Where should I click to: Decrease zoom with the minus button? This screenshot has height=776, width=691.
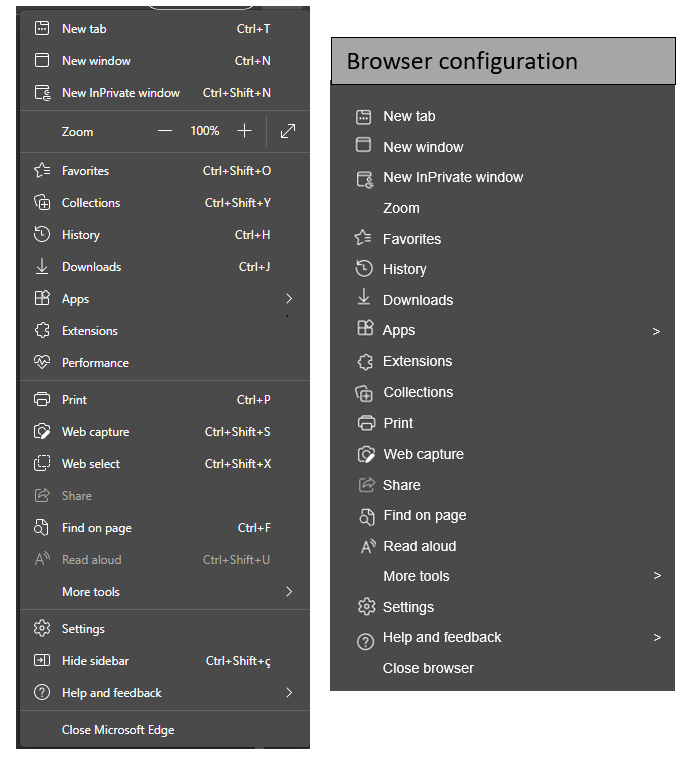click(165, 131)
